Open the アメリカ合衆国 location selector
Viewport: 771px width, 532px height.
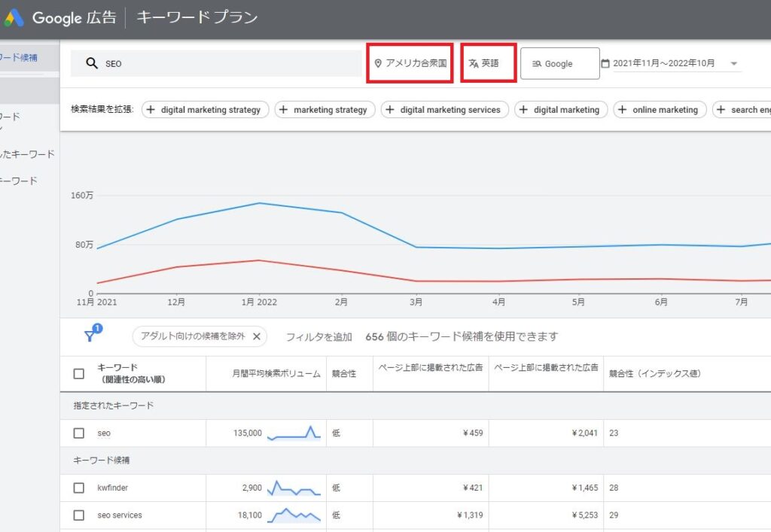[x=410, y=63]
